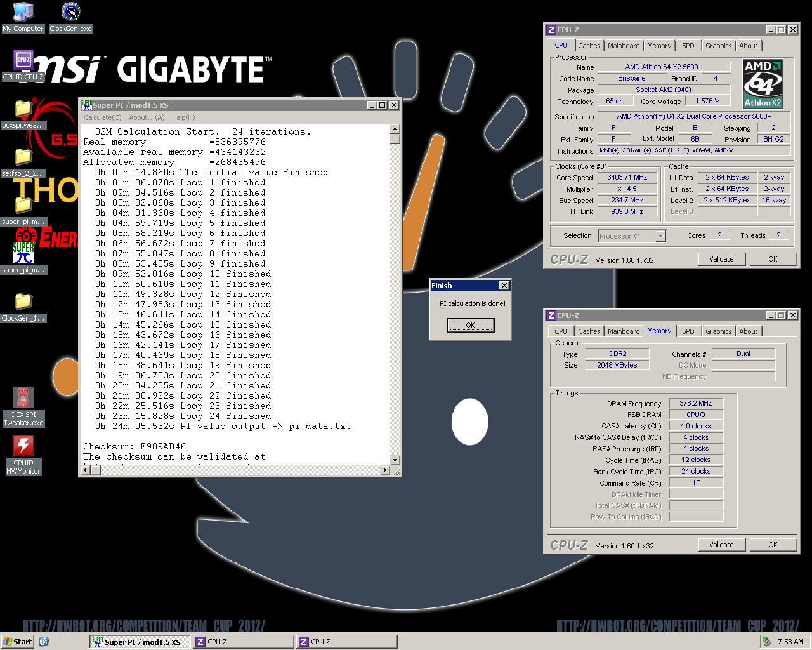The image size is (812, 650).
Task: Select the Graphics tab in the top CPU-Z window
Action: 719,46
